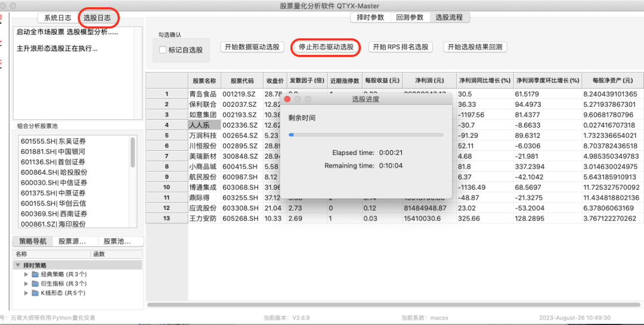
Task: Select 601136.SH|首创证券 in stock pool
Action: 54,162
